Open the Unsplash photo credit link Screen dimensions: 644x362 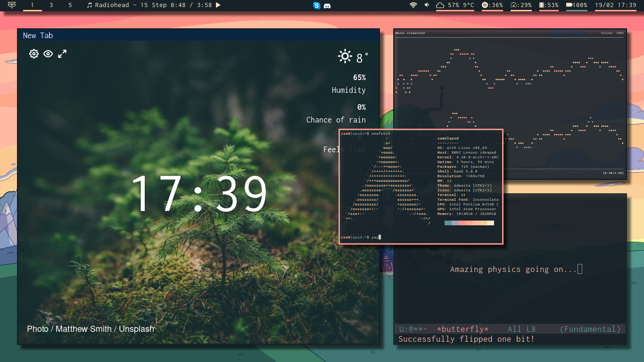(136, 329)
